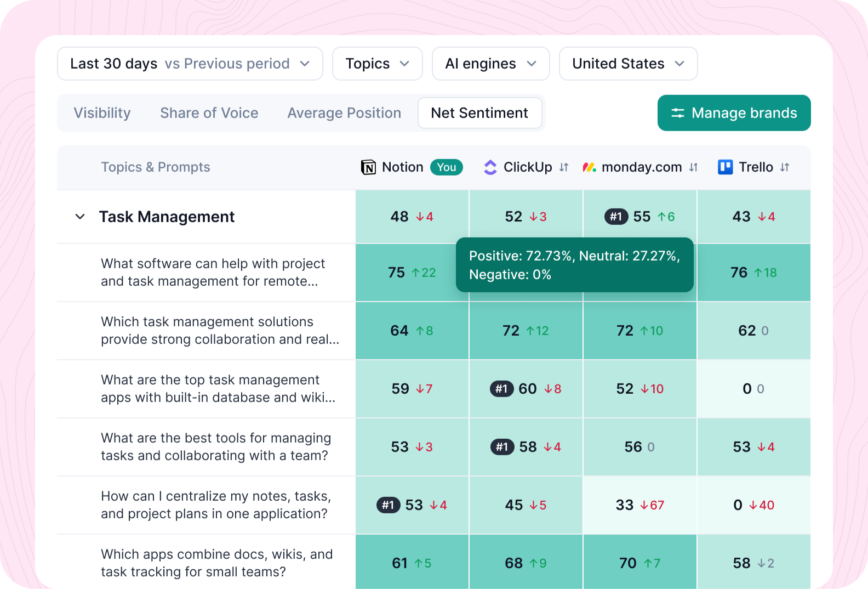Switch to the Average Position tab
The height and width of the screenshot is (589, 868).
coord(344,113)
